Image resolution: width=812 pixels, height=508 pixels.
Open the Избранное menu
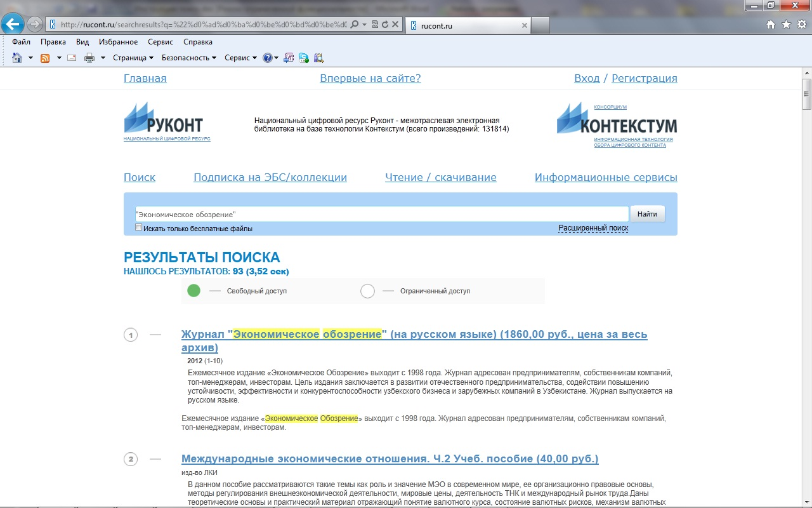tap(118, 42)
